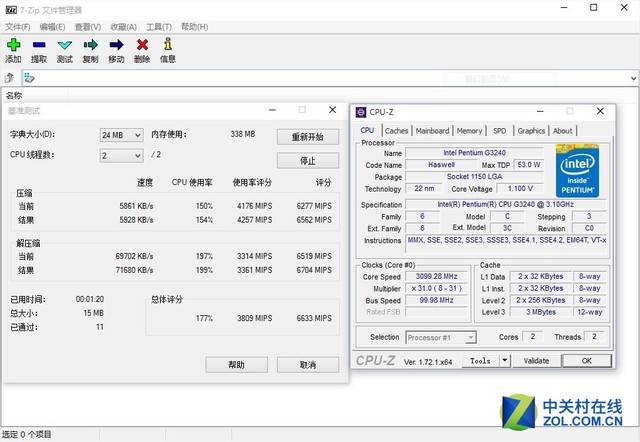Screen dimensions: 640x442
Task: Click the up-folder arrow icon beside address bar
Action: click(9, 78)
